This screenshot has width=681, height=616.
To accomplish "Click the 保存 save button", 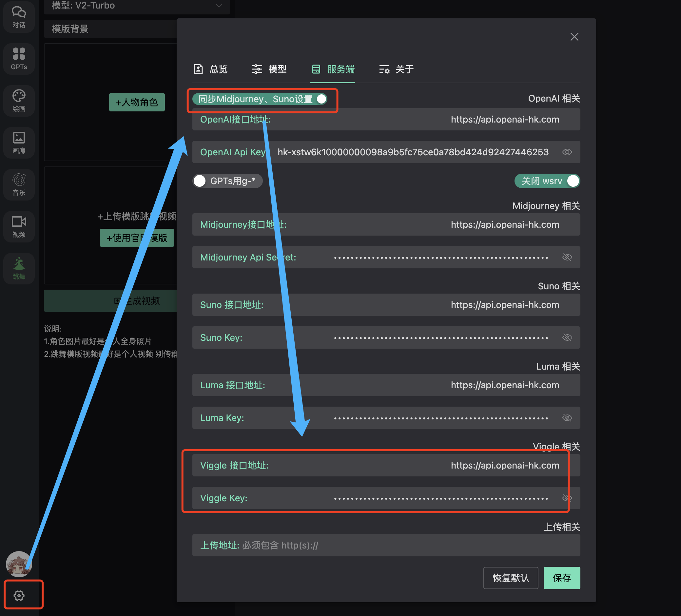I will point(561,578).
